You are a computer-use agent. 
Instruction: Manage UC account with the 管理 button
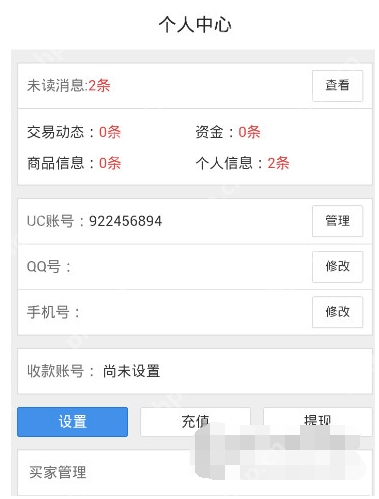pyautogui.click(x=337, y=221)
